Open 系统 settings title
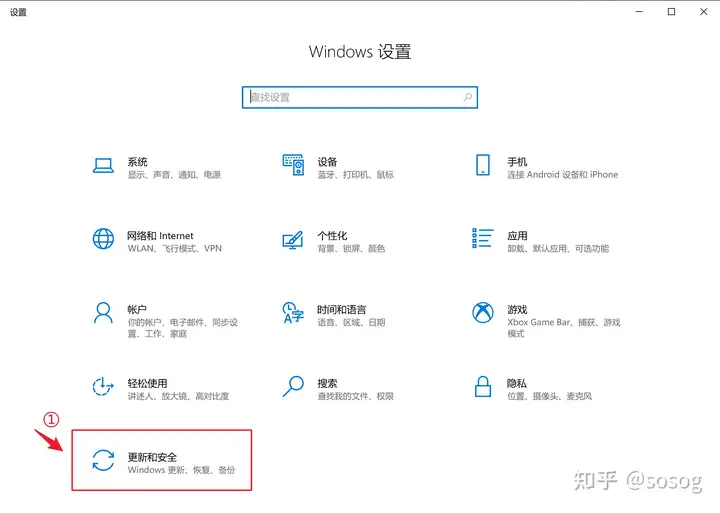720x513 pixels. tap(137, 162)
